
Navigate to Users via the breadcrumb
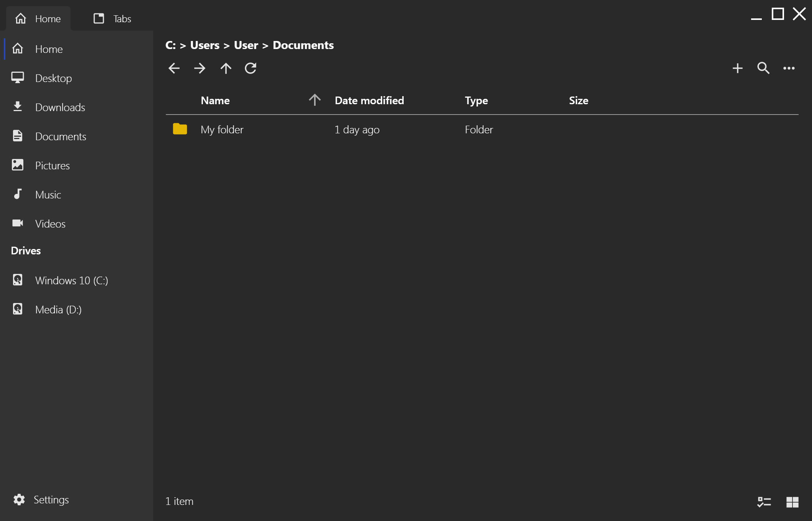[204, 45]
